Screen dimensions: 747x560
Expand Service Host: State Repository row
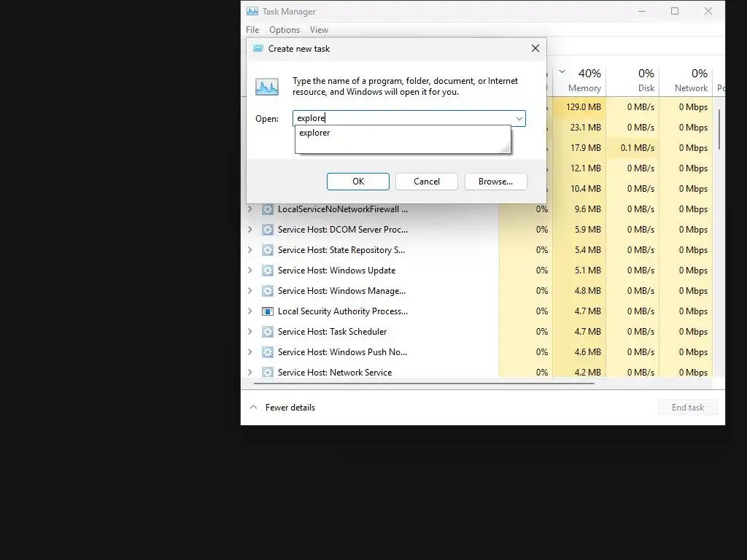[x=249, y=250]
